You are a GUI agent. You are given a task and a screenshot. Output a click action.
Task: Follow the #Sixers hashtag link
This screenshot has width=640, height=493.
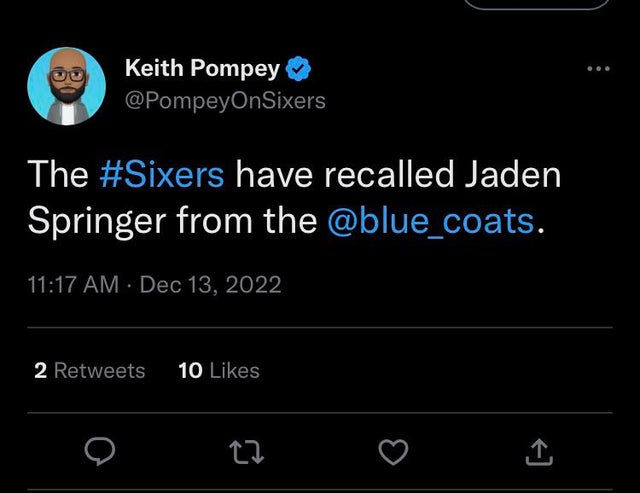pyautogui.click(x=163, y=174)
